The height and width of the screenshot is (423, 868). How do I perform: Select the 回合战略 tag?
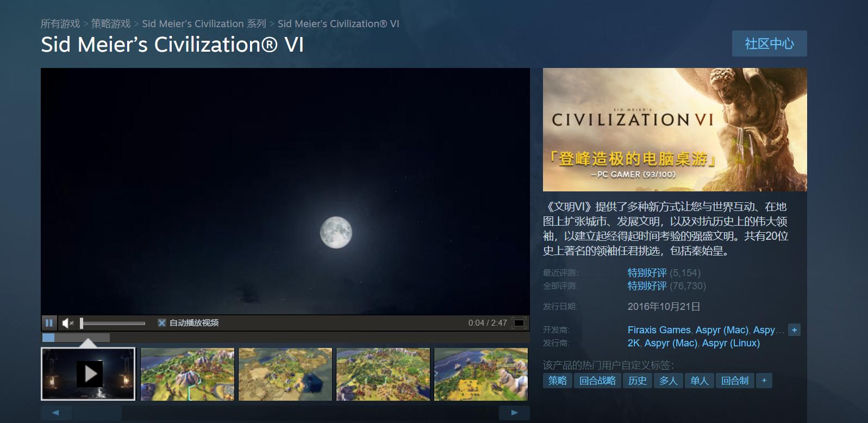[x=597, y=381]
